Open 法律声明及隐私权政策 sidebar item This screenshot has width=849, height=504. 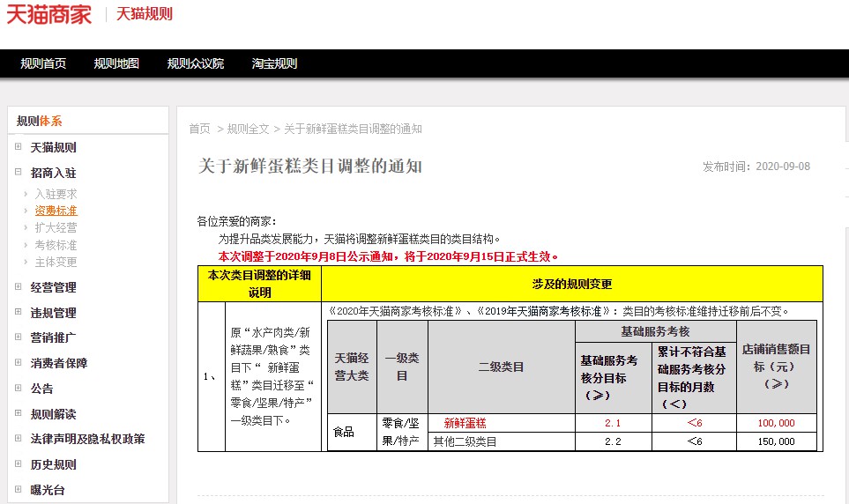tap(87, 439)
